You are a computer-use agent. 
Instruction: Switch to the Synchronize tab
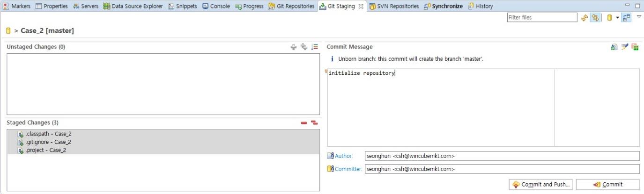point(443,6)
